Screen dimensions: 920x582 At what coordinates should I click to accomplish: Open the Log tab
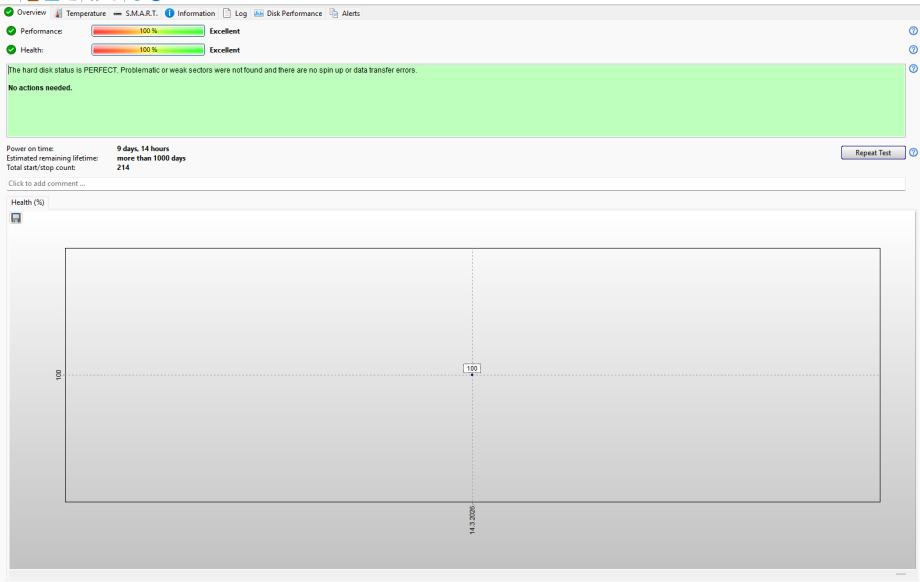coord(235,13)
